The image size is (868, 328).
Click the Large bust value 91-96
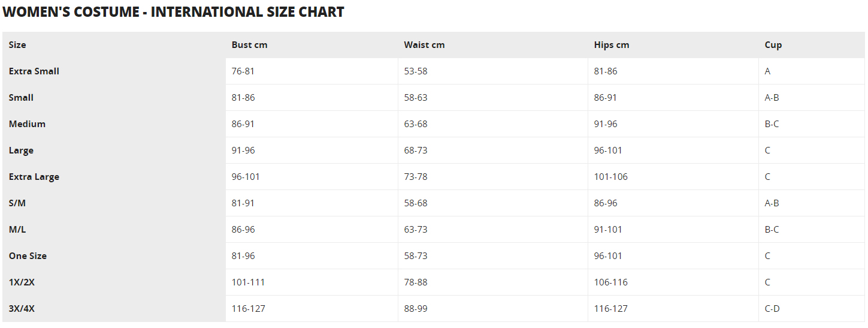(x=243, y=151)
